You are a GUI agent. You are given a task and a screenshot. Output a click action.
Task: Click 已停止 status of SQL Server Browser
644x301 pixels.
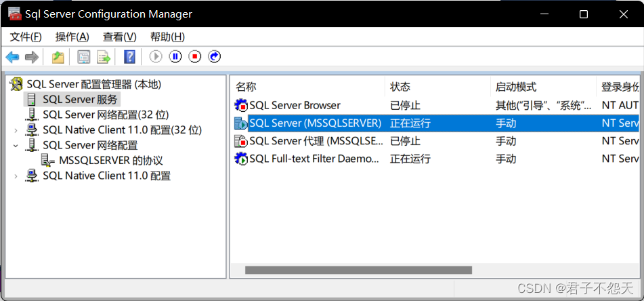click(405, 105)
